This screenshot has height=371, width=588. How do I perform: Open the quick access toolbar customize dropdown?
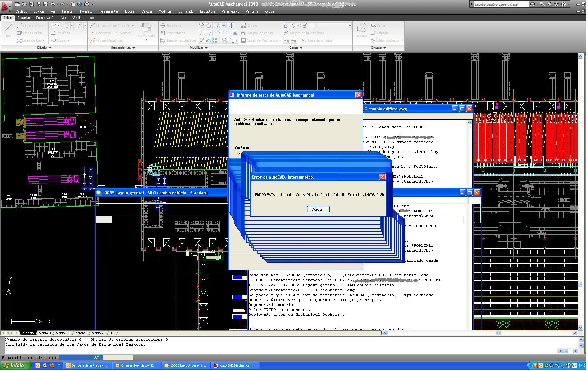coord(92,4)
